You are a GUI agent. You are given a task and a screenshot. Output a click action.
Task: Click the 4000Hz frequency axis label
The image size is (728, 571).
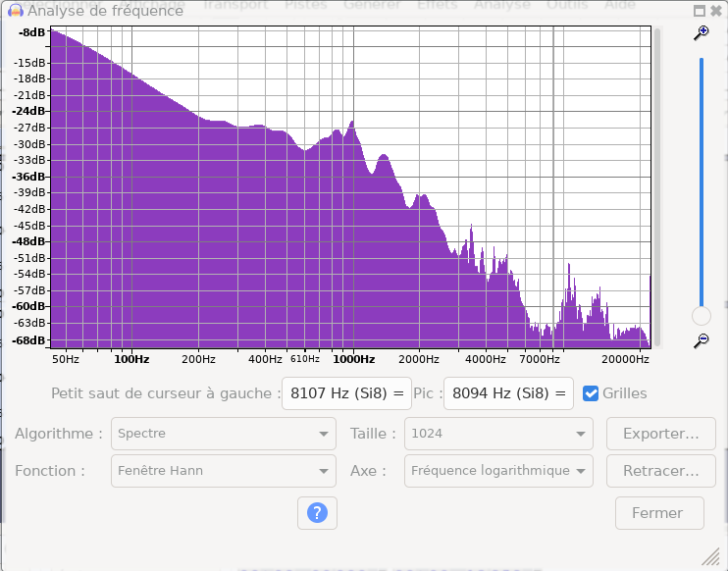(486, 359)
